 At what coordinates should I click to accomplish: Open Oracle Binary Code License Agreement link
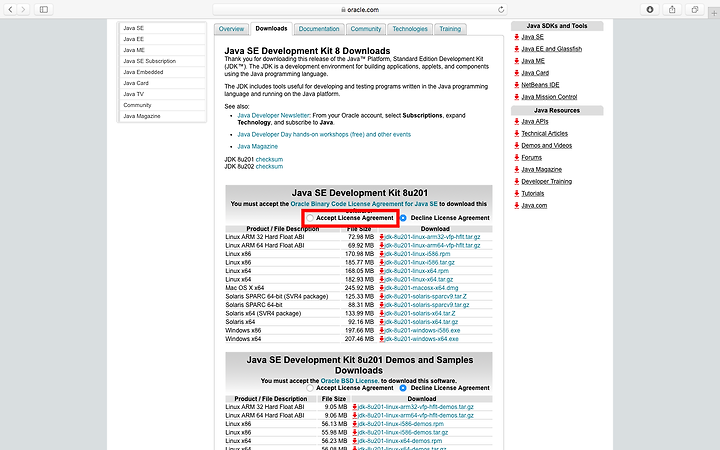pos(364,204)
